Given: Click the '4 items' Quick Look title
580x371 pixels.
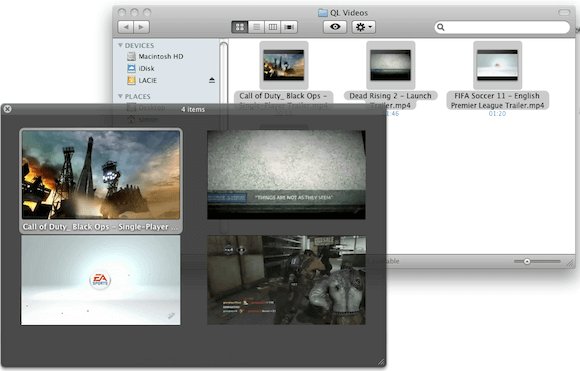Looking at the screenshot, I should 193,109.
